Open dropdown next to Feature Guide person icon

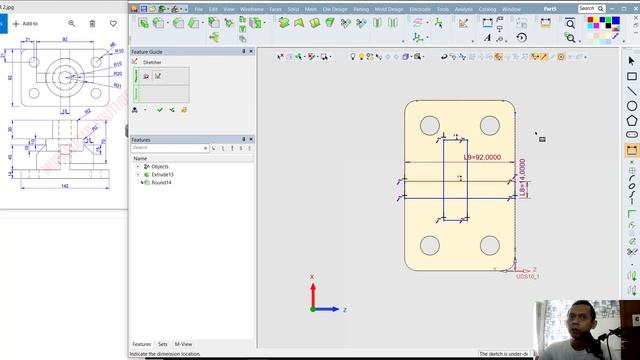click(x=145, y=110)
